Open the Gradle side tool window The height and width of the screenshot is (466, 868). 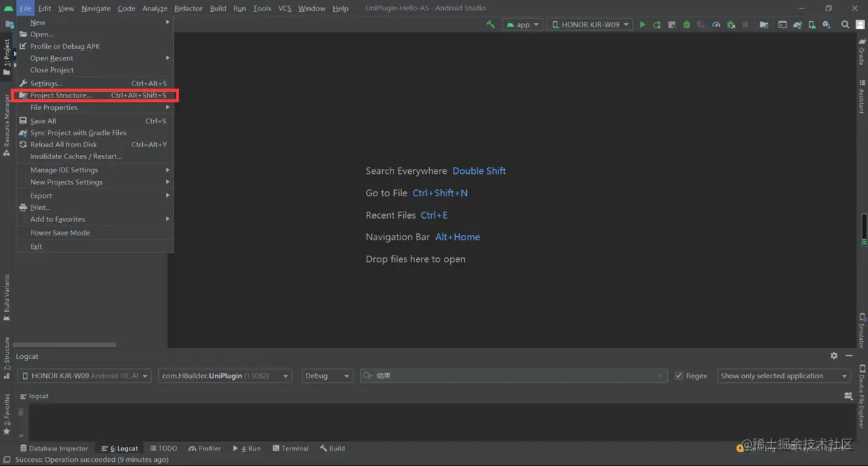coord(862,53)
